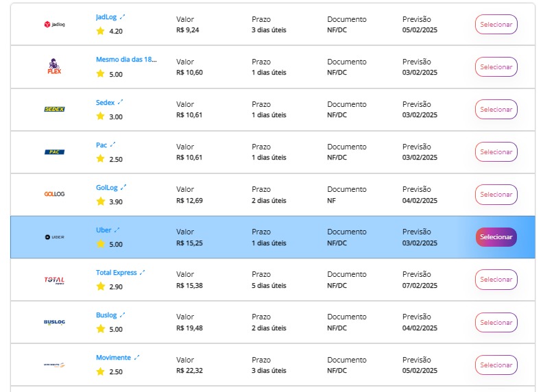This screenshot has width=543, height=392.
Task: Click the Buslog carrier logo
Action: (x=54, y=322)
